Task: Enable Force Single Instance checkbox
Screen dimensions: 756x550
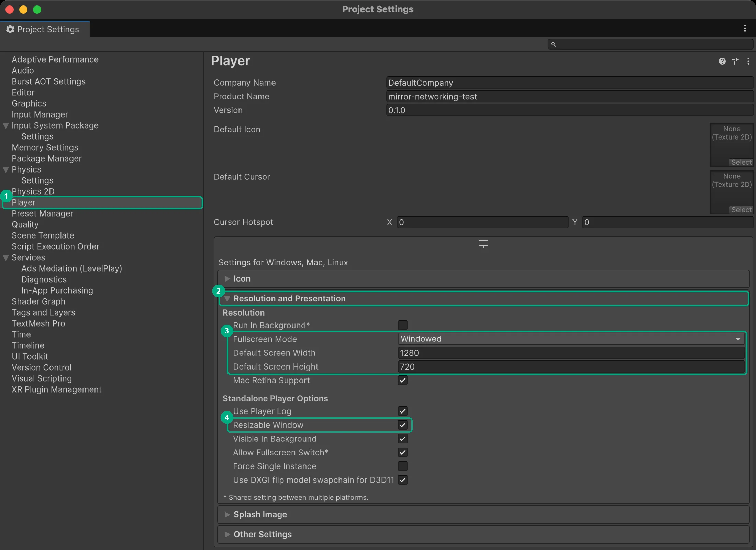Action: [402, 466]
